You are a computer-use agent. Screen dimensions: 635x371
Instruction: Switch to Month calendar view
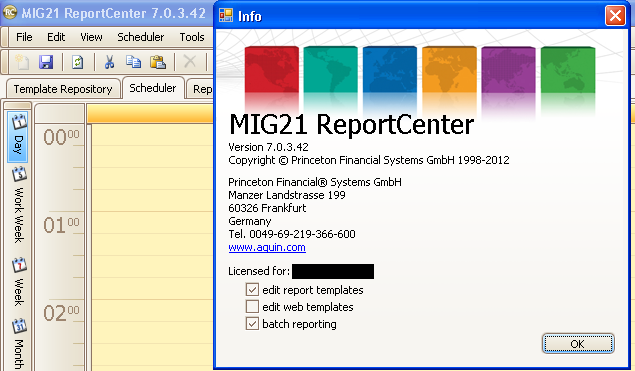tap(18, 344)
